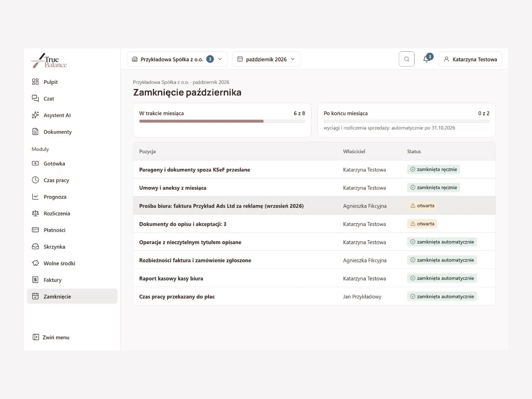This screenshot has height=399, width=532.
Task: Open the search magnifier button
Action: [x=406, y=59]
